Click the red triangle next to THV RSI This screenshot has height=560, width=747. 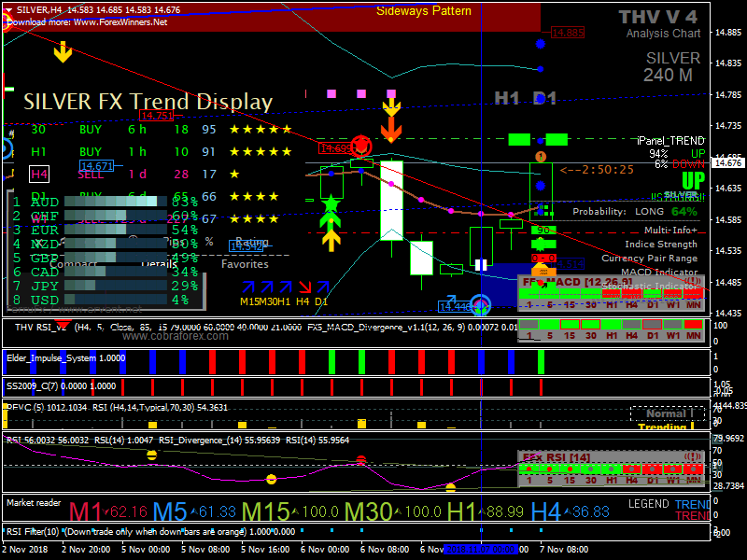point(63,326)
